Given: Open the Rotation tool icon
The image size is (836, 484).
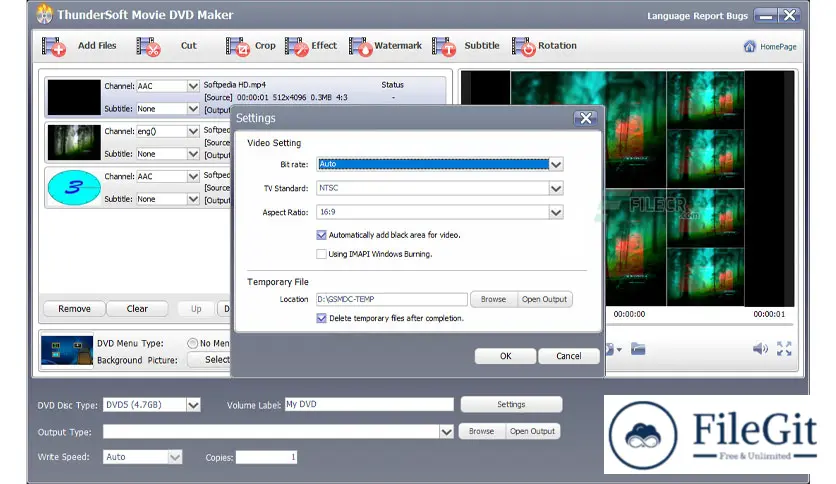Looking at the screenshot, I should pos(524,46).
